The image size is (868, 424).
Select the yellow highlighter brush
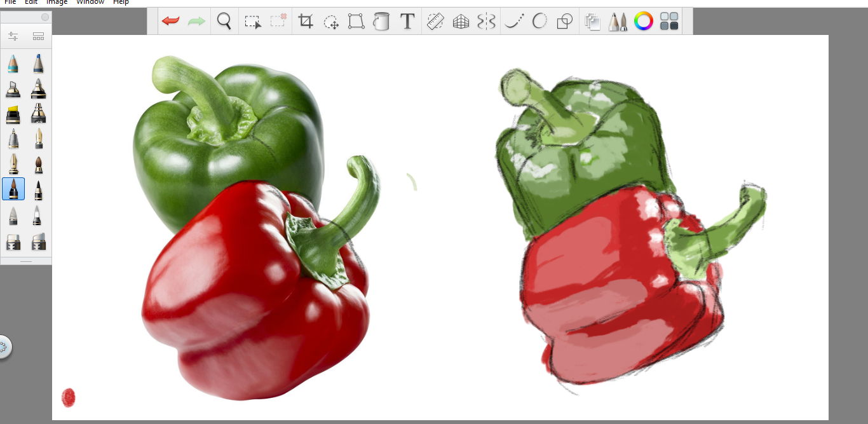pos(13,114)
